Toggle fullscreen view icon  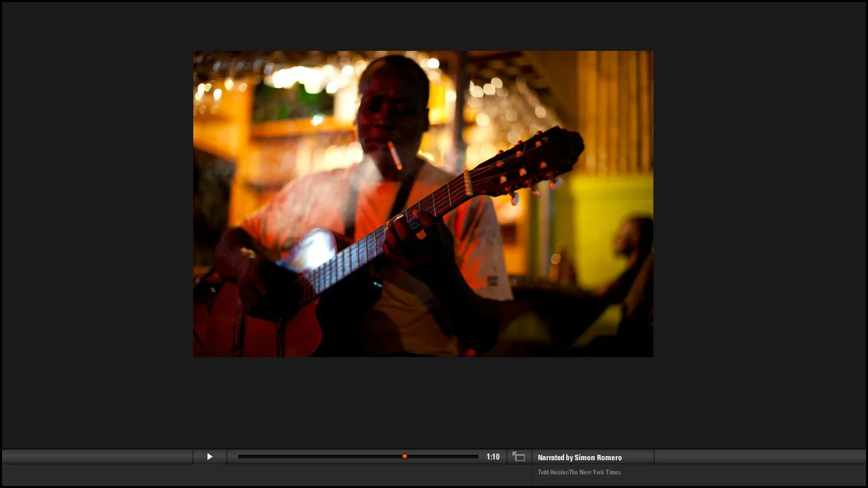519,457
